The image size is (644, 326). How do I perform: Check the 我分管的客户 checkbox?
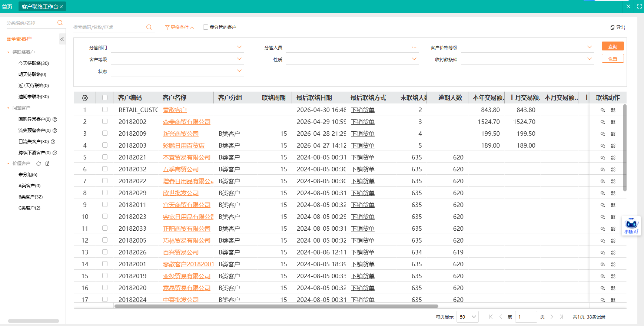[206, 27]
